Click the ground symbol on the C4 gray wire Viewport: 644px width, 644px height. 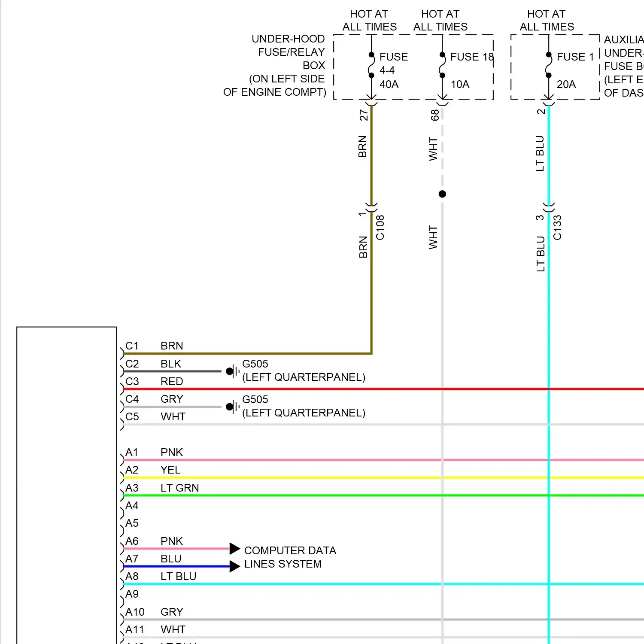233,407
